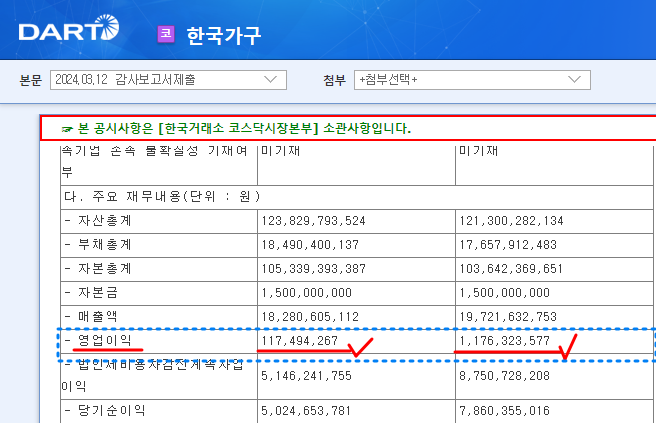Select value 17,657,912,483
The width and height of the screenshot is (656, 423).
point(508,244)
